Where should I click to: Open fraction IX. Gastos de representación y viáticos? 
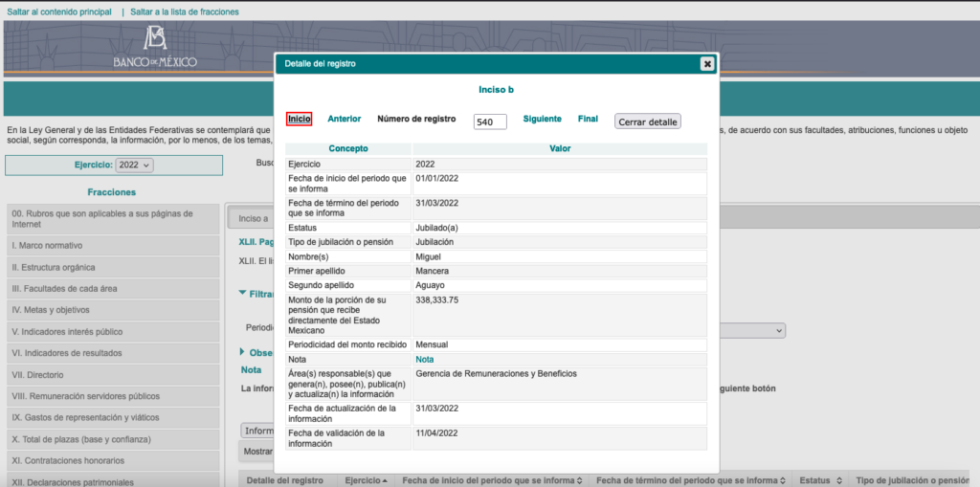click(x=113, y=417)
